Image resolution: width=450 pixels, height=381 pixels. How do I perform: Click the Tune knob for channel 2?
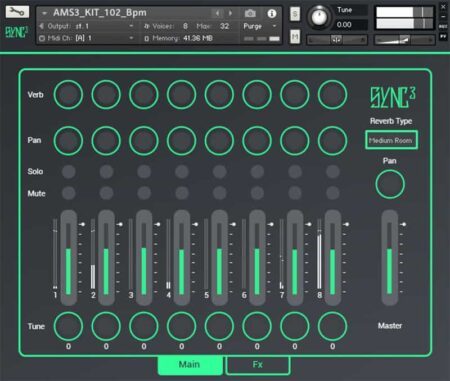click(106, 326)
